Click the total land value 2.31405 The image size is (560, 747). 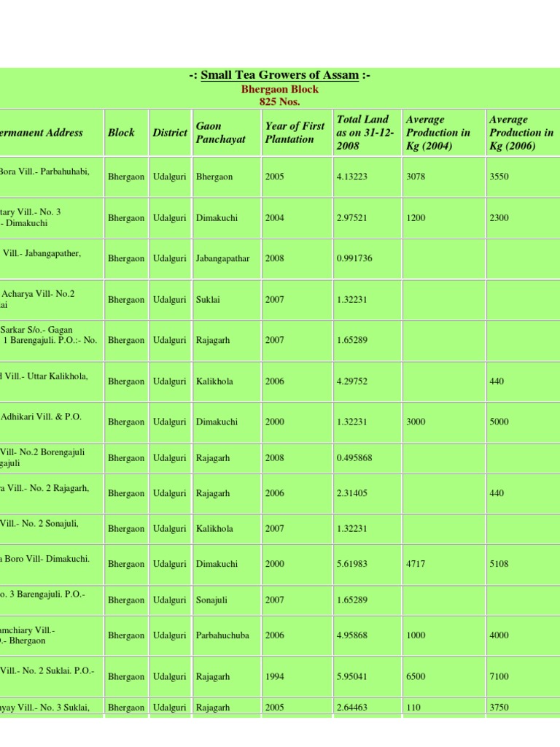pos(352,493)
